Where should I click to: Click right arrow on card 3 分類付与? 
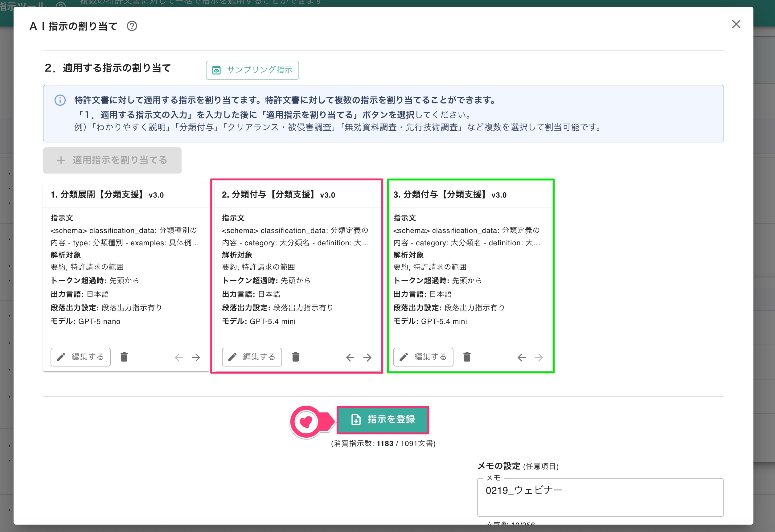[539, 358]
